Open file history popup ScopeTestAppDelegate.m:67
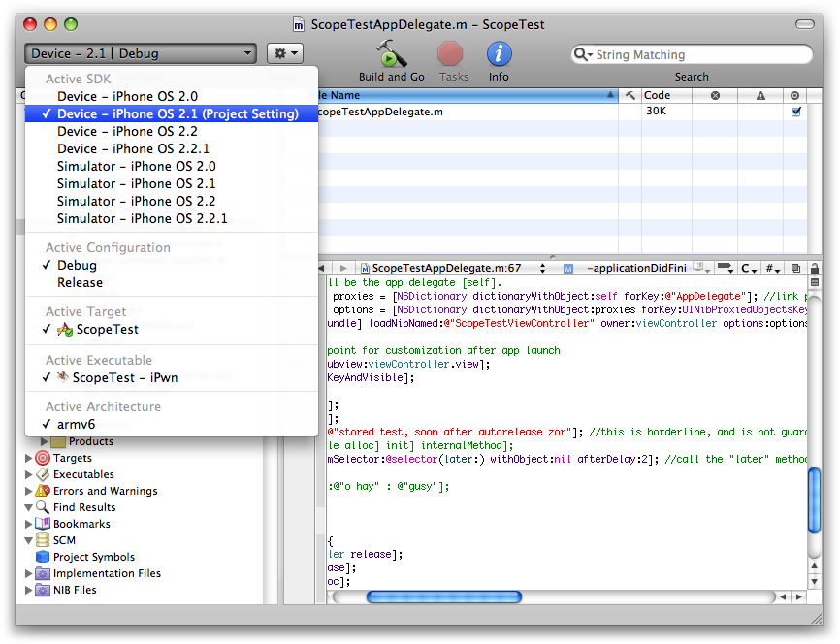 (453, 268)
